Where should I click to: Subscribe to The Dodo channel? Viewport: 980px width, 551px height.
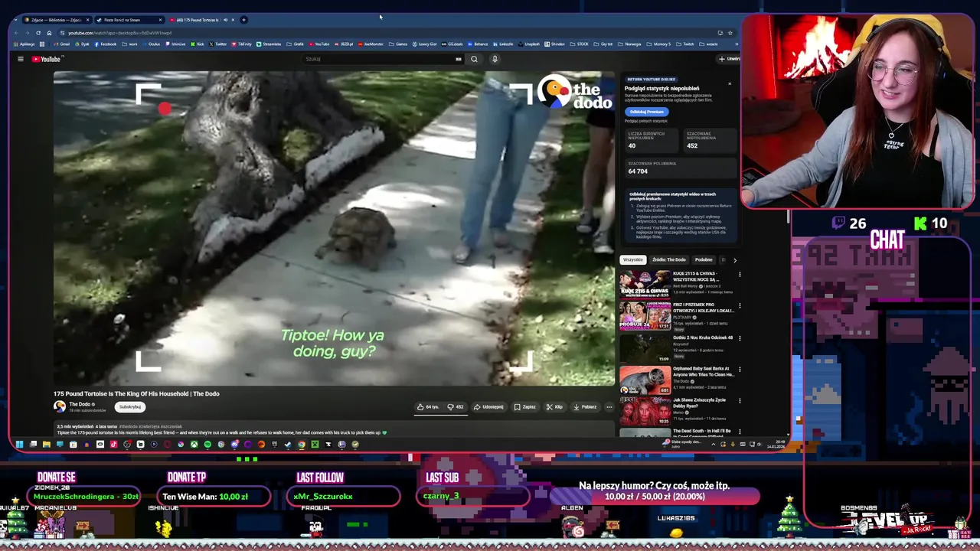tap(130, 407)
